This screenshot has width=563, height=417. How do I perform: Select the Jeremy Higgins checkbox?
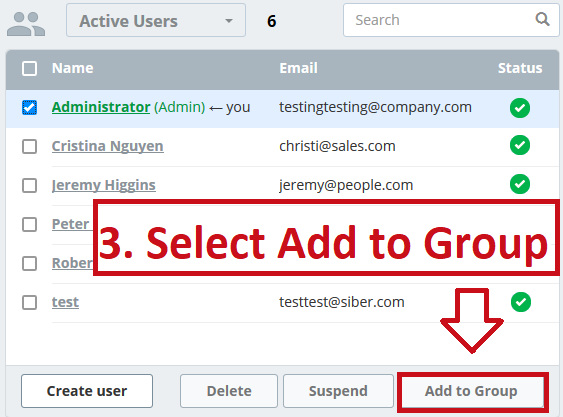[29, 186]
